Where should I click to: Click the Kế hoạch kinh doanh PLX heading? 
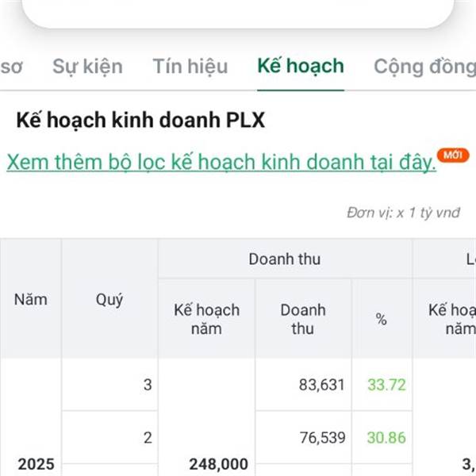(x=140, y=121)
